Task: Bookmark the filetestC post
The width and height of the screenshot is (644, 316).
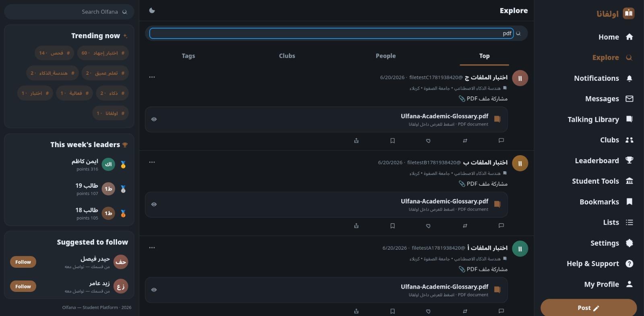Action: point(392,141)
